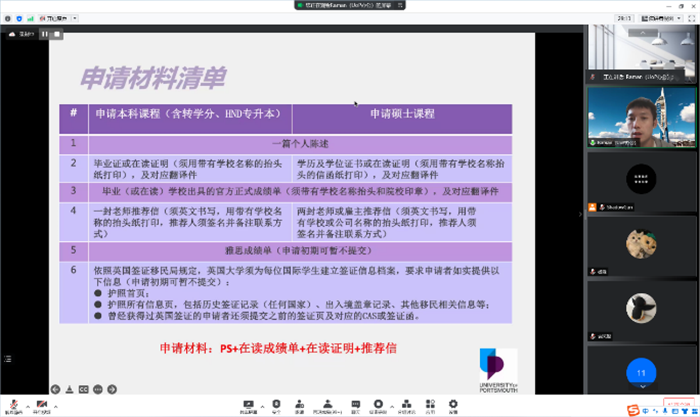Screen dimensions: 700x417
Task: Click the share screen button
Action: click(x=246, y=405)
